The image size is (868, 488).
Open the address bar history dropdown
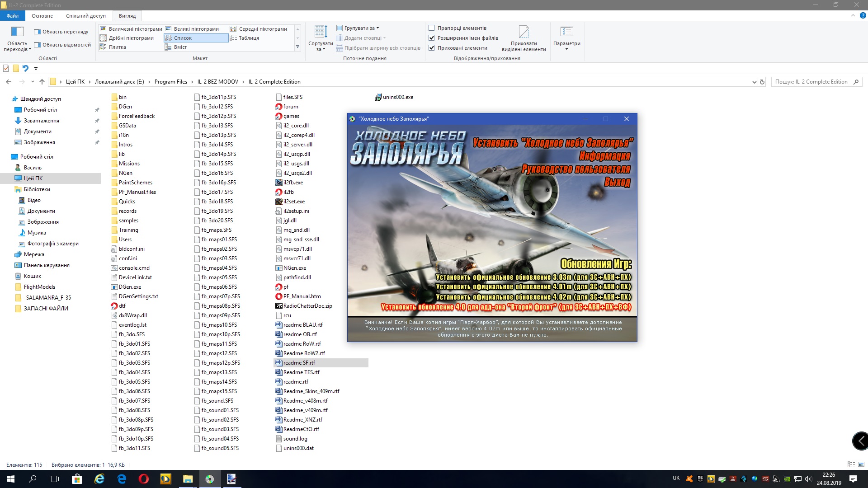click(x=754, y=82)
